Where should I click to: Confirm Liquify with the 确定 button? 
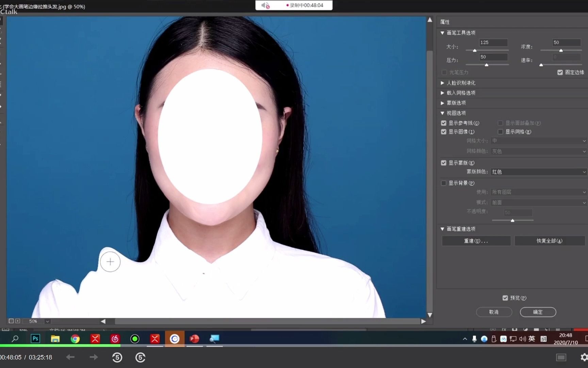coord(538,312)
